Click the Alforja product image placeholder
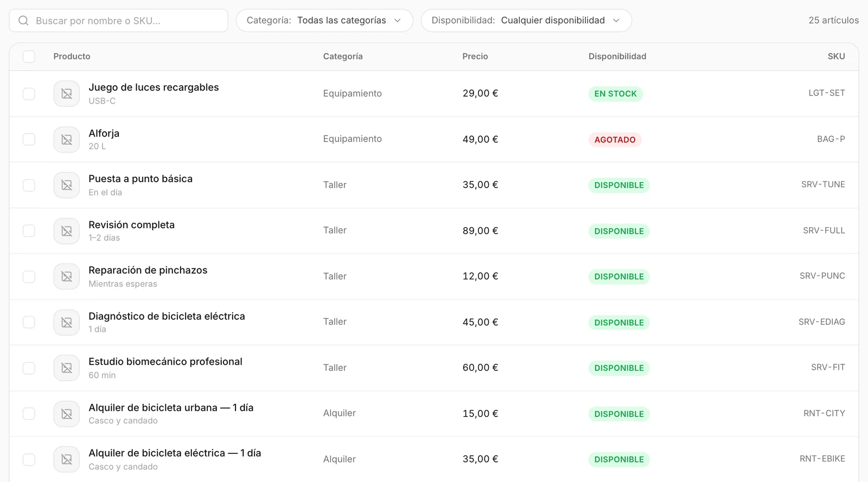The height and width of the screenshot is (482, 868). coord(67,139)
